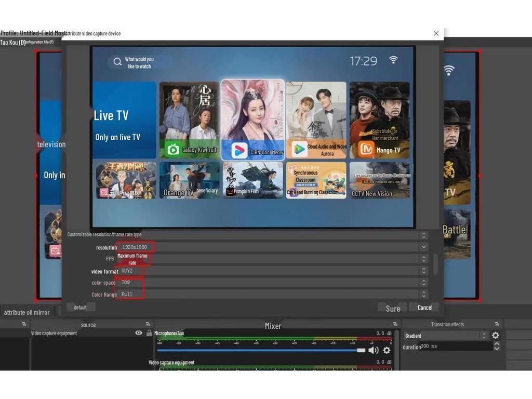Toggle lock icon of Video capture equipment source
Screen dimensions: 532x399
click(x=149, y=333)
